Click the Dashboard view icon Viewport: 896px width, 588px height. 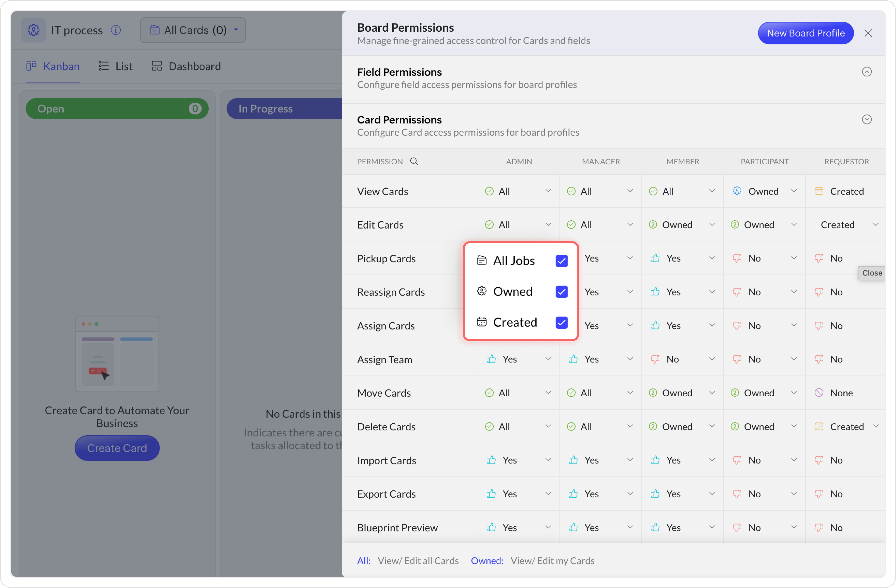pyautogui.click(x=157, y=66)
